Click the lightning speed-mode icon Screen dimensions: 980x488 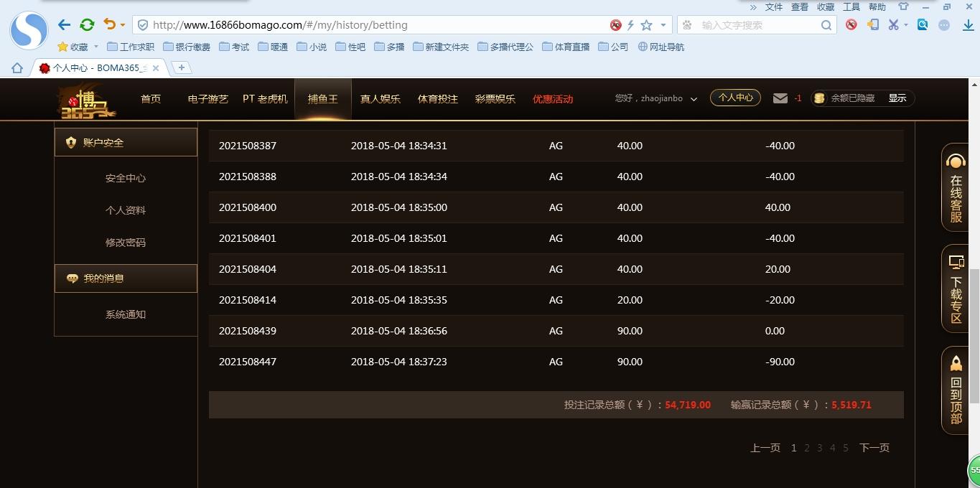(630, 25)
